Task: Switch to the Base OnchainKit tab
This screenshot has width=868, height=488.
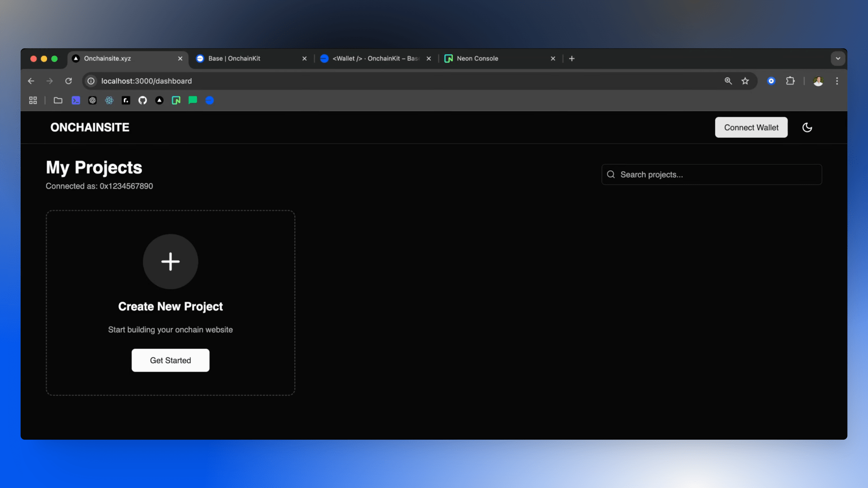Action: [234, 58]
